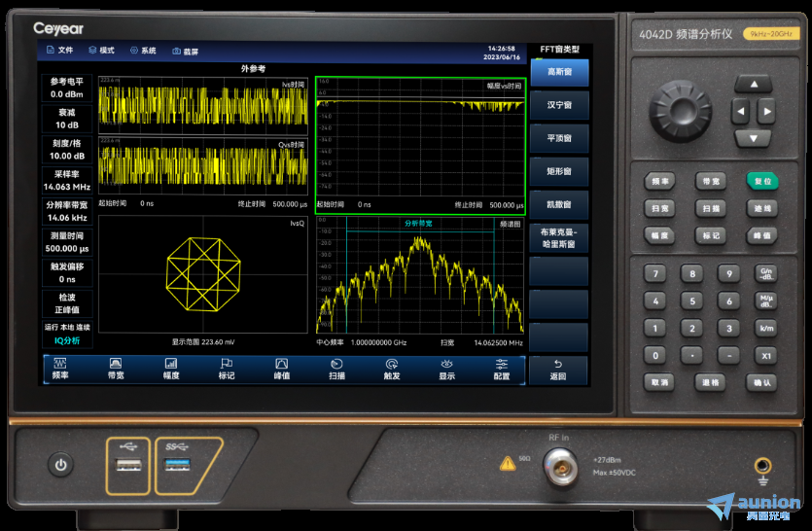
Task: Click the 扫宽 14.062500 MHz readout
Action: 481,342
